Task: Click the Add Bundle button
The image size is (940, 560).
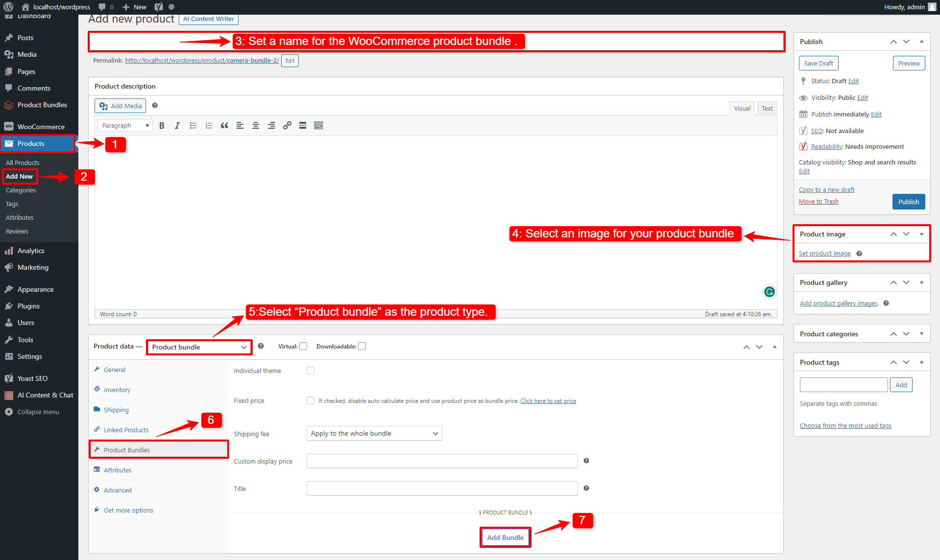Action: tap(505, 537)
